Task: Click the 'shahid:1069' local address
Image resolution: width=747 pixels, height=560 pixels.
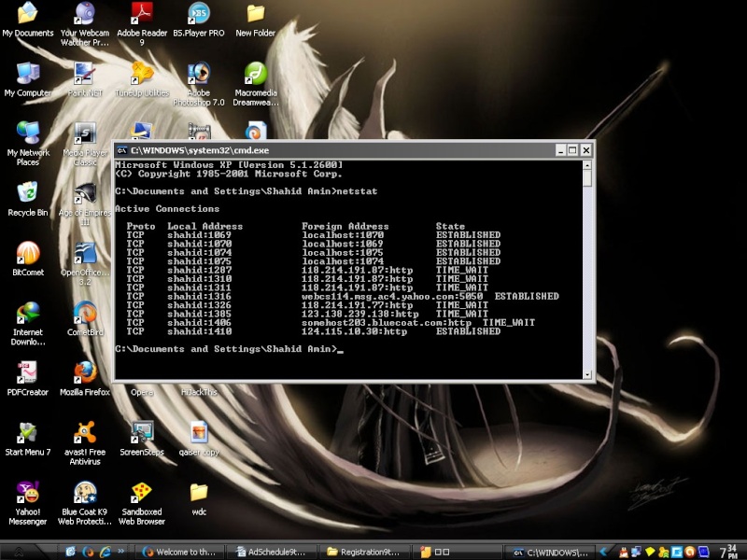Action: tap(199, 235)
